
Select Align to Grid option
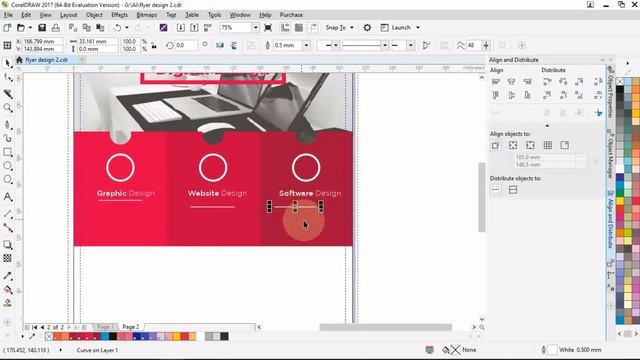(548, 145)
